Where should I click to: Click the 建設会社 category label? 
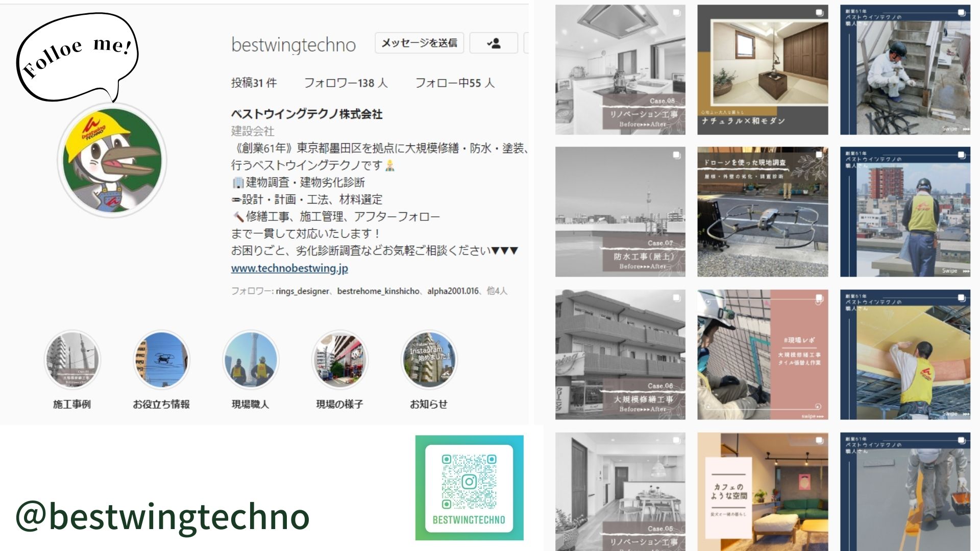[253, 131]
